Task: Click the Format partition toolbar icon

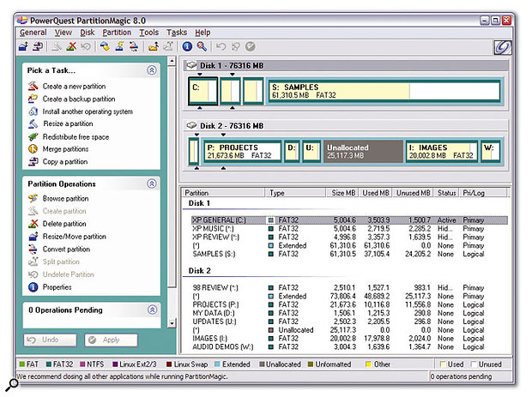Action: point(119,46)
